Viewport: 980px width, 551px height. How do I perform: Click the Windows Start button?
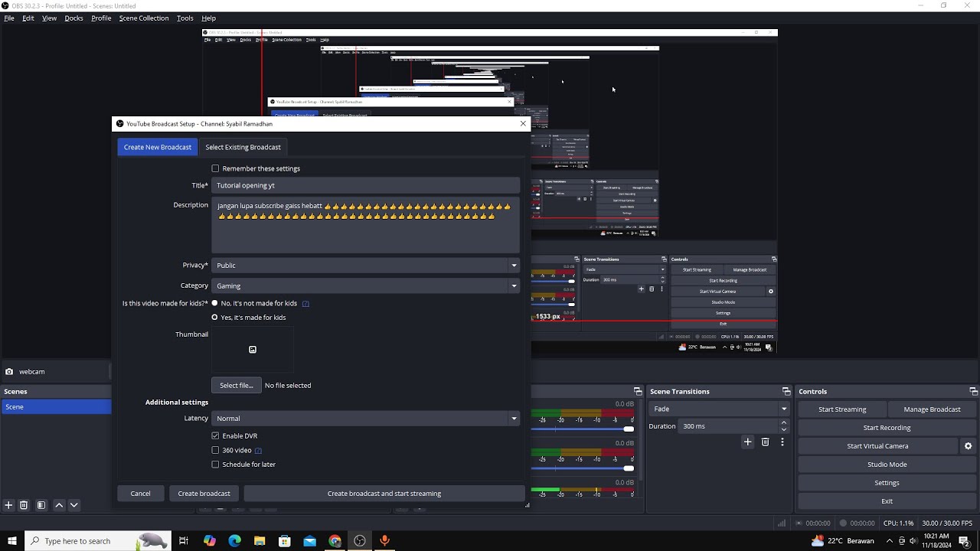11,541
